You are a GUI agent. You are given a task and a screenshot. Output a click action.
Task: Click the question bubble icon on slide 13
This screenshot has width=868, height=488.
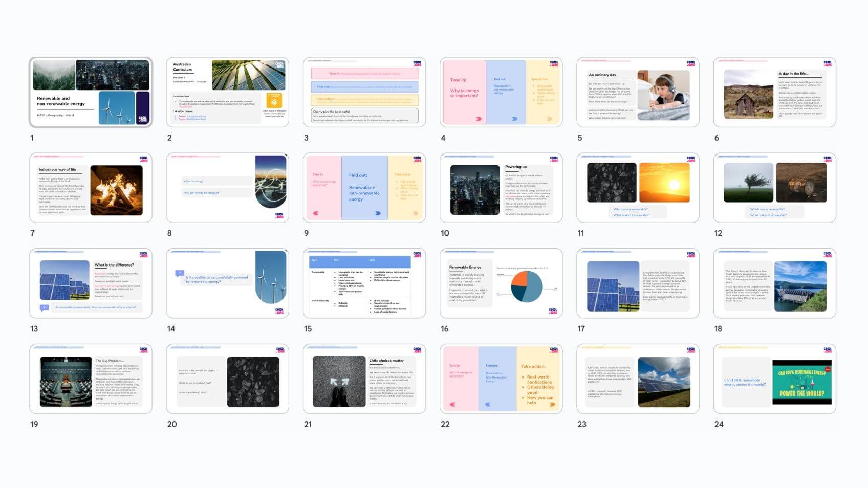click(x=45, y=307)
